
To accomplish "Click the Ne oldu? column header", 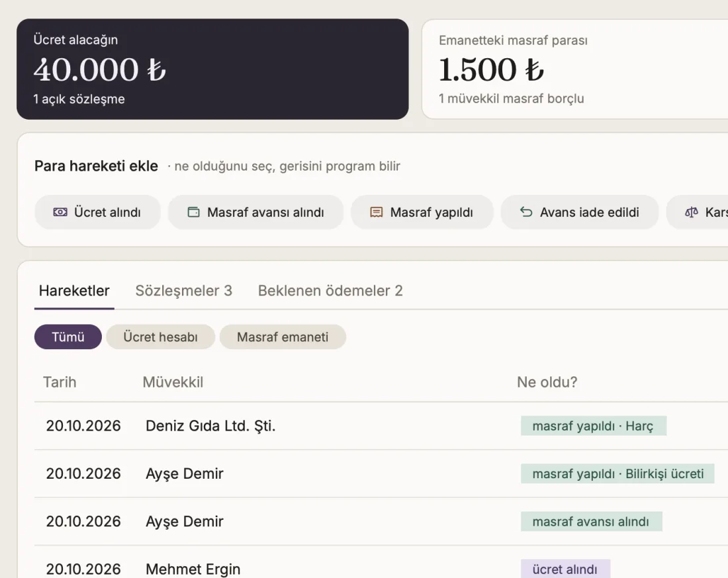I will [547, 382].
